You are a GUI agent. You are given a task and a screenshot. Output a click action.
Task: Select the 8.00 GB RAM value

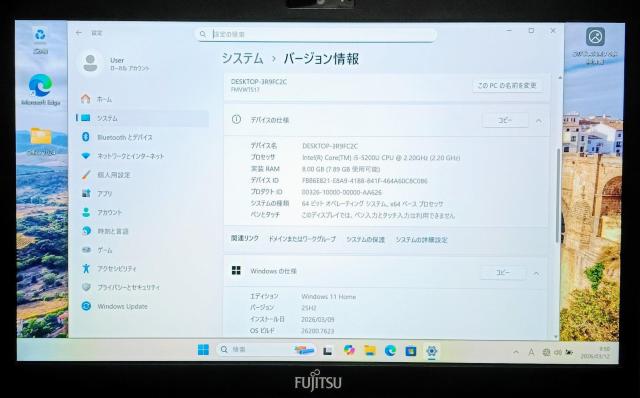(x=341, y=169)
